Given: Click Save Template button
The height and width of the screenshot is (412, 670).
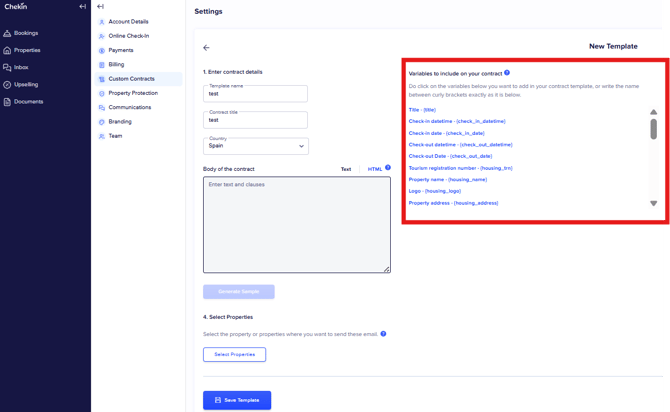Looking at the screenshot, I should pos(237,400).
